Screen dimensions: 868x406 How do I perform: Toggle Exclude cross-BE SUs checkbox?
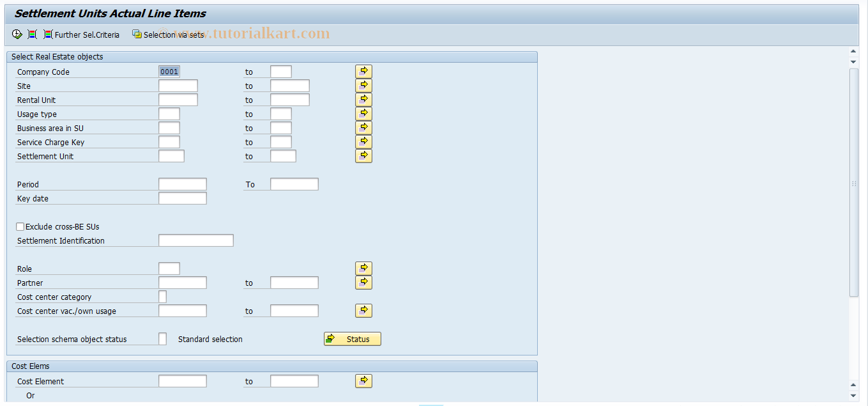click(20, 226)
